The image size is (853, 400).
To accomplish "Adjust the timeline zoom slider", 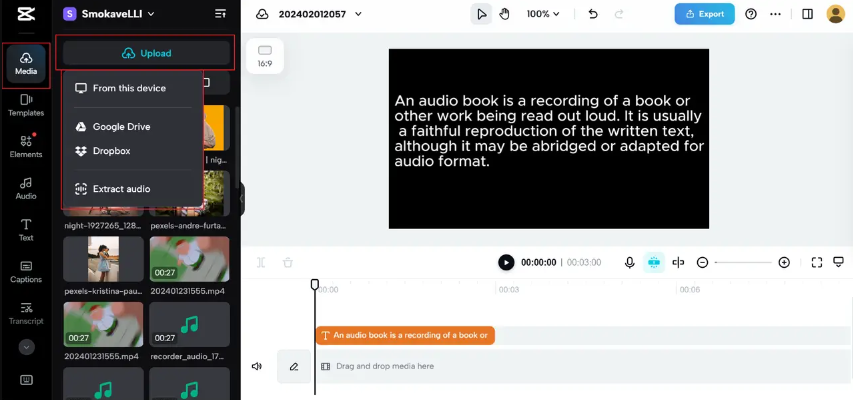I will [743, 263].
